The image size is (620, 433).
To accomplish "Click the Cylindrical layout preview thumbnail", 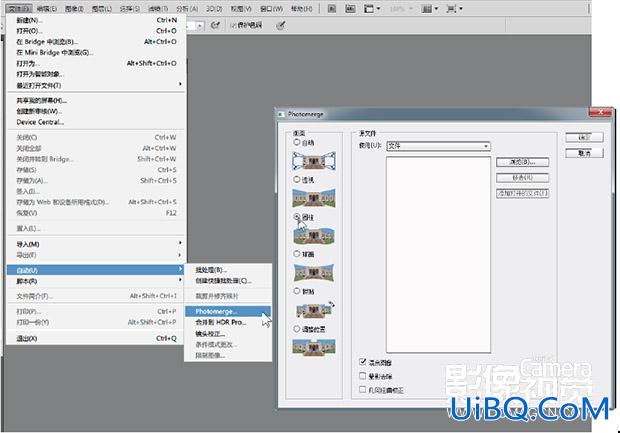I will click(314, 235).
